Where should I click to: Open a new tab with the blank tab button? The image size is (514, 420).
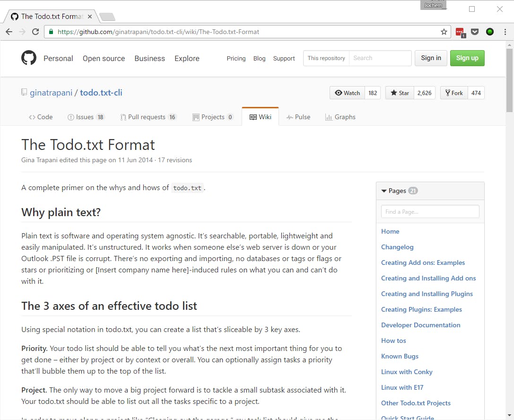tap(107, 17)
